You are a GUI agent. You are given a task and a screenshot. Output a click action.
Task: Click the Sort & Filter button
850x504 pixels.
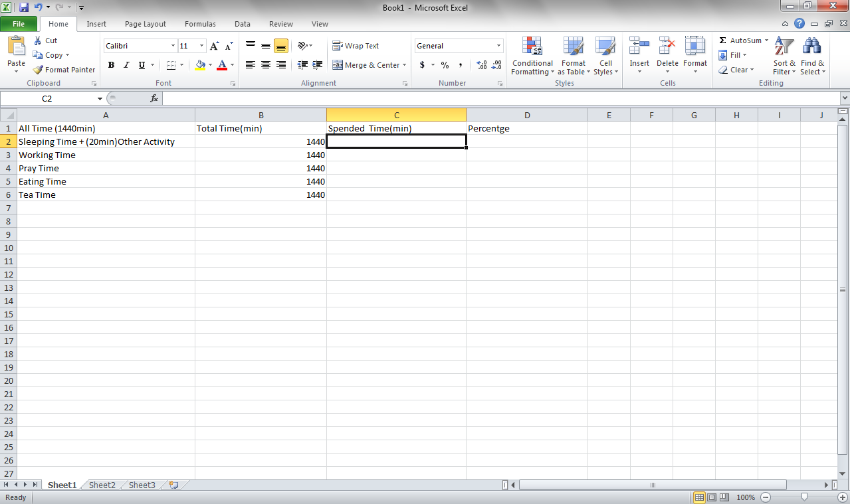pos(784,56)
